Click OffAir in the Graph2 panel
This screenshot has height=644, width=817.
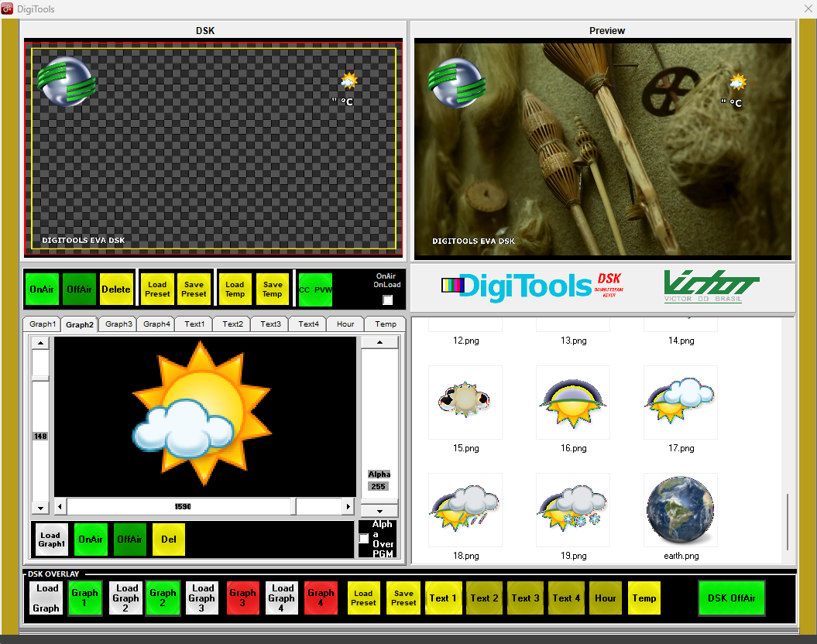(130, 540)
